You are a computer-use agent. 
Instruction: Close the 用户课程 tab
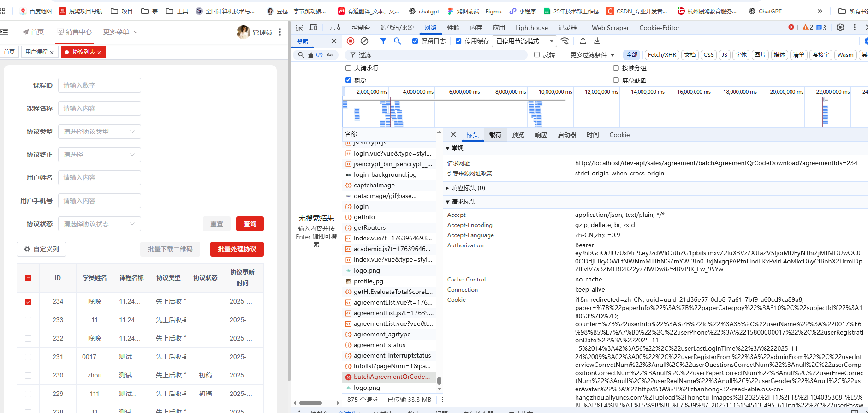click(x=52, y=53)
